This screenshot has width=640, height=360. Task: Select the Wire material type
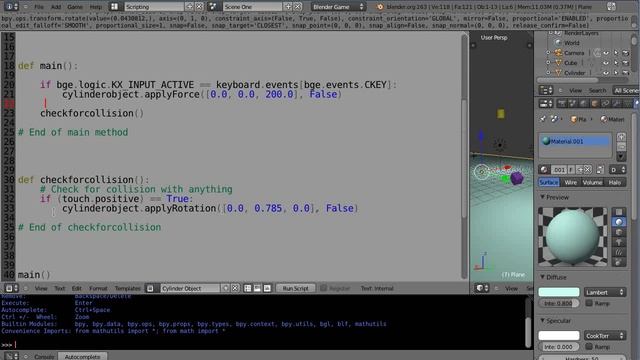(x=571, y=182)
